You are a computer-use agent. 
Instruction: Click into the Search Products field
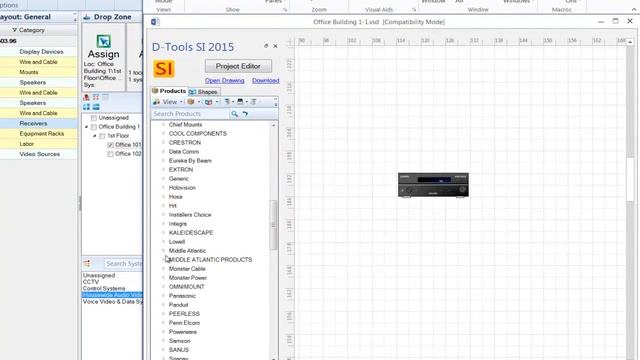(190, 114)
